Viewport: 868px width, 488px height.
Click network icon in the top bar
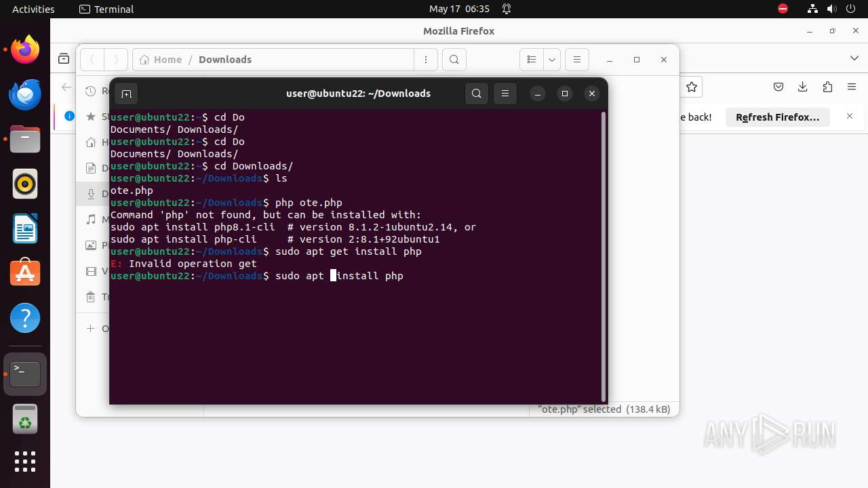(812, 9)
